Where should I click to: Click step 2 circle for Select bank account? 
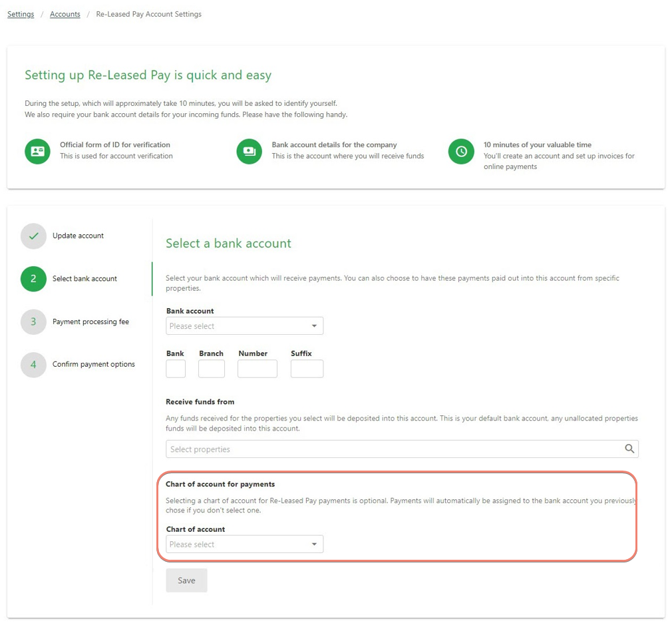33,279
